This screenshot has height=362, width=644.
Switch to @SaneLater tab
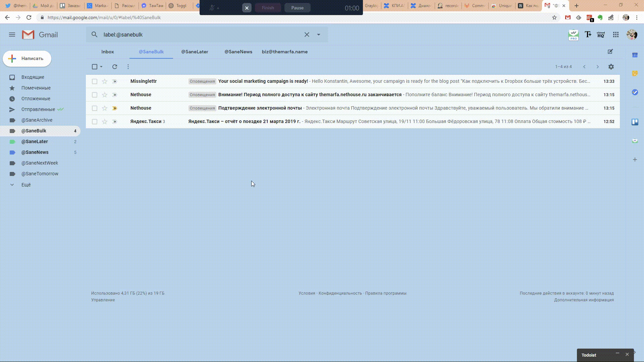point(195,52)
